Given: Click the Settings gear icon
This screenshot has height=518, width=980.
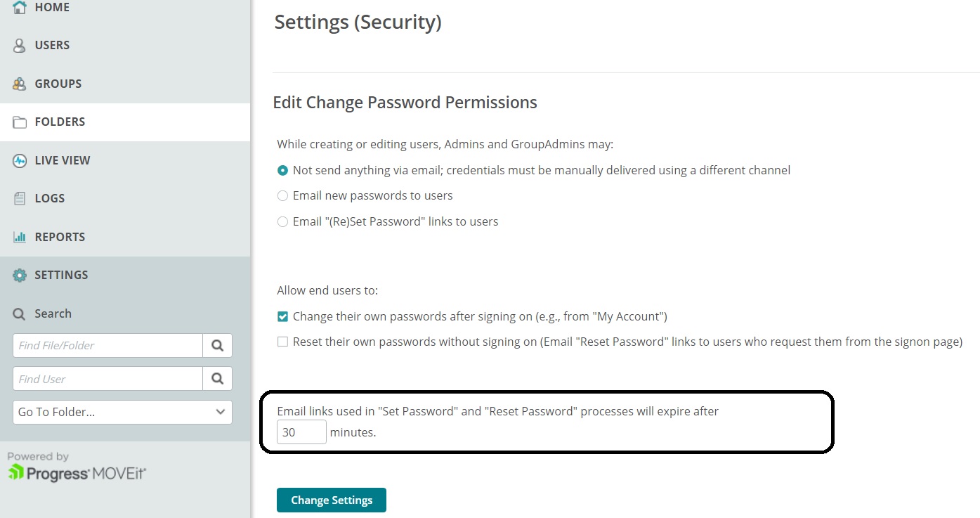Looking at the screenshot, I should click(x=19, y=274).
